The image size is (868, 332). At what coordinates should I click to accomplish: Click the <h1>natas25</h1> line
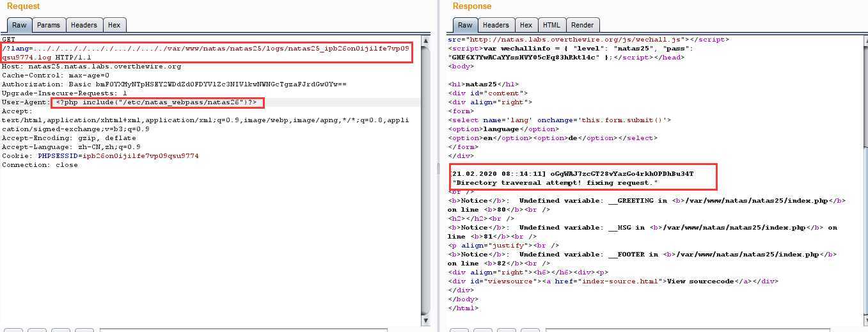click(484, 84)
